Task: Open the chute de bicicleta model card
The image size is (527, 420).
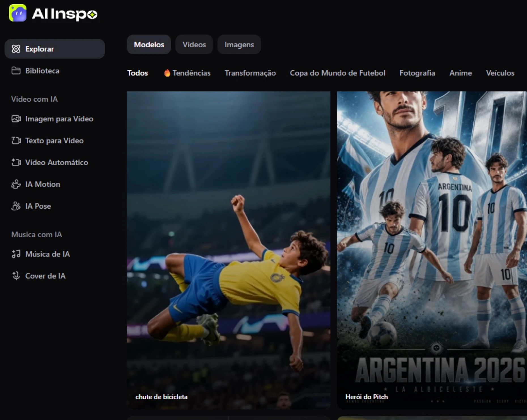Action: [228, 250]
